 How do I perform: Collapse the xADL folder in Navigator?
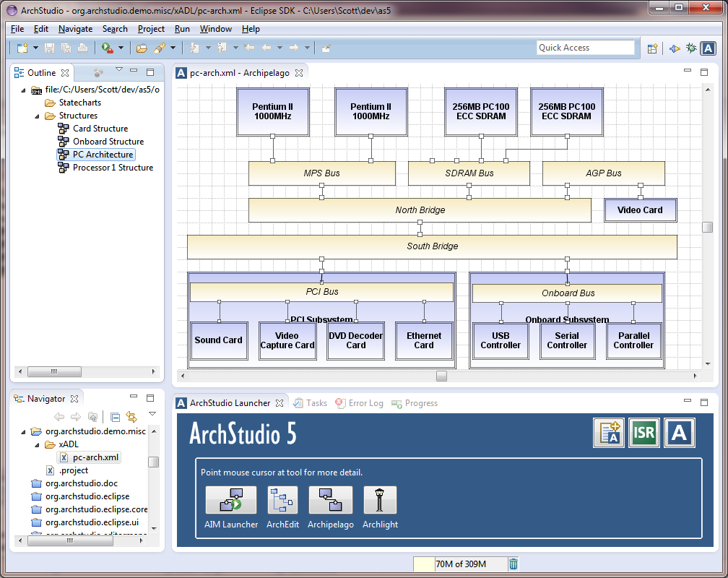(x=37, y=444)
